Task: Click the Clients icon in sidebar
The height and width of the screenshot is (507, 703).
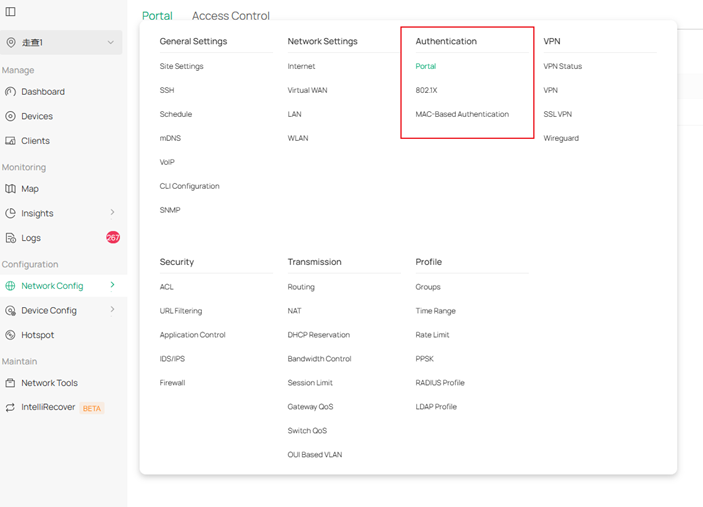Action: [10, 141]
